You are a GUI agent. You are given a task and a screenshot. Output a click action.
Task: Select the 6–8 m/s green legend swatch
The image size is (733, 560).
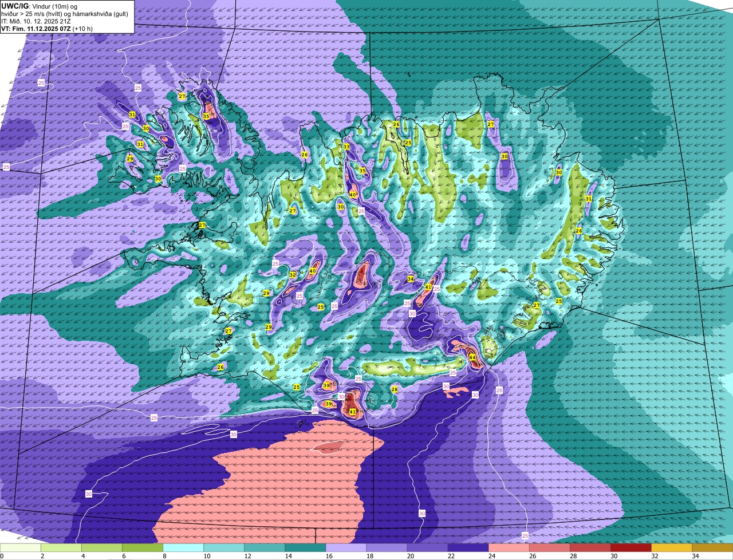coord(143,547)
